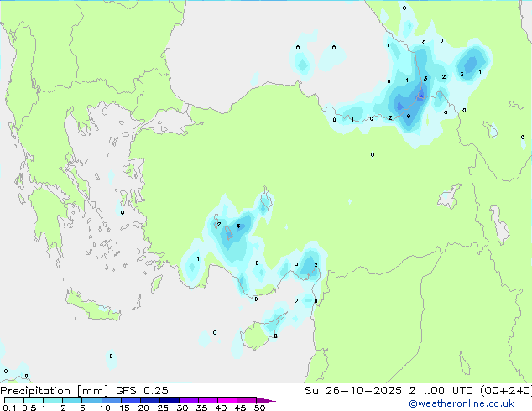Image resolution: width=532 pixels, height=411 pixels.
Task: Click the above-50 arrow tip of legend
Action: [266, 400]
